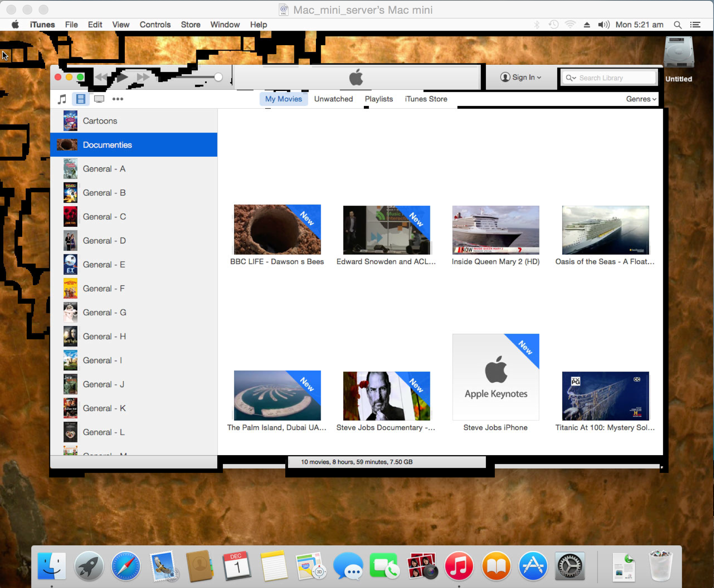Viewport: 714px width, 588px height.
Task: Open the Controls menu
Action: [x=155, y=25]
